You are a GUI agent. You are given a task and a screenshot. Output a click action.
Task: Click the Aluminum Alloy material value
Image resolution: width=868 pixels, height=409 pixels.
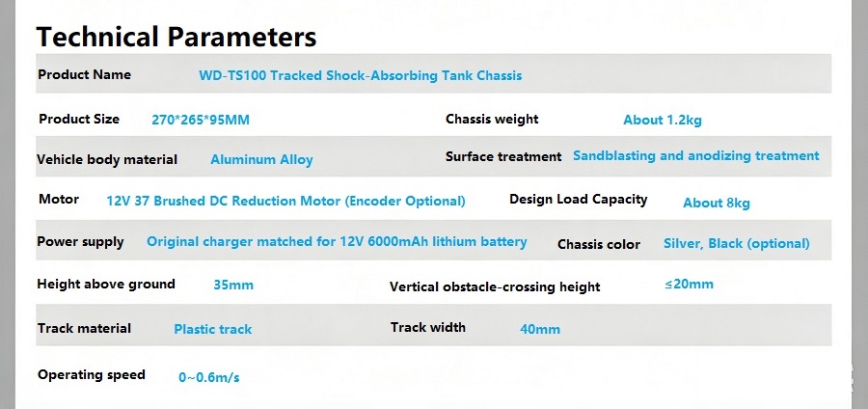[x=261, y=160]
